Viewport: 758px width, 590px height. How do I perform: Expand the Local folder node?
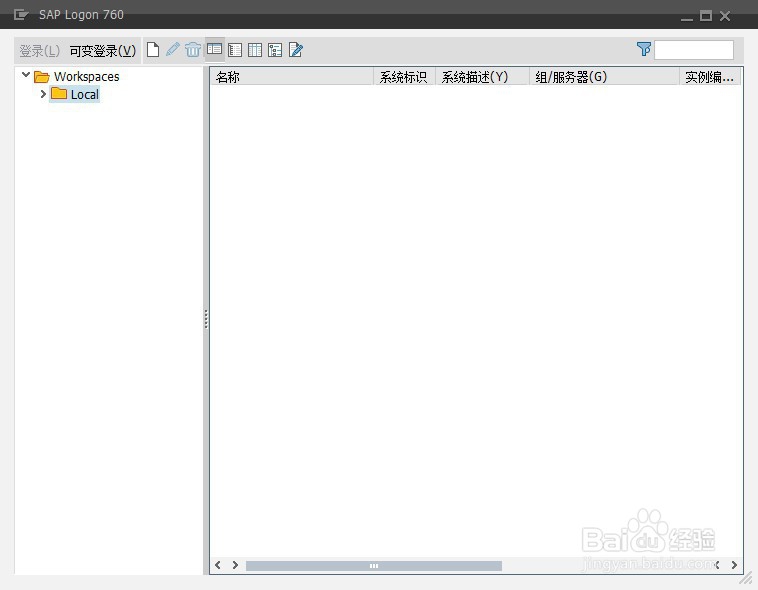click(x=43, y=94)
